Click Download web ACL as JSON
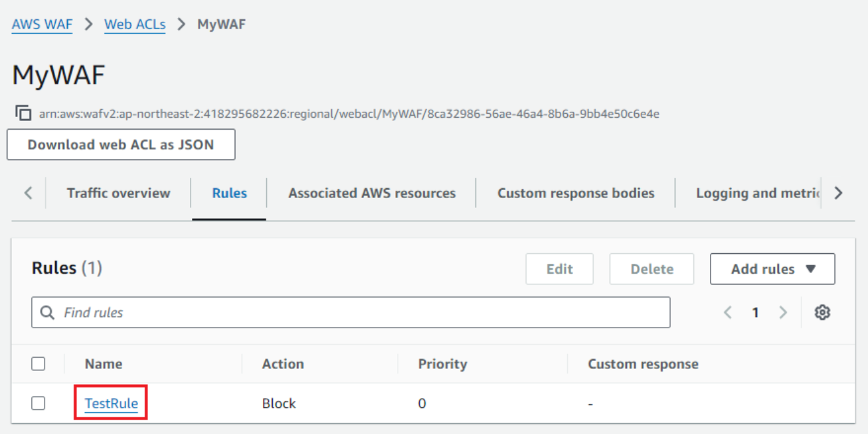Screen dimensions: 868x434 121,144
